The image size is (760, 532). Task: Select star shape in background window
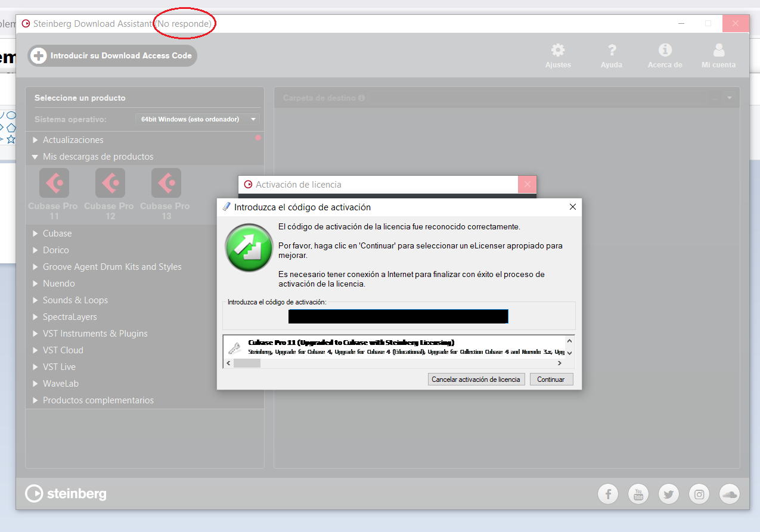coord(11,139)
